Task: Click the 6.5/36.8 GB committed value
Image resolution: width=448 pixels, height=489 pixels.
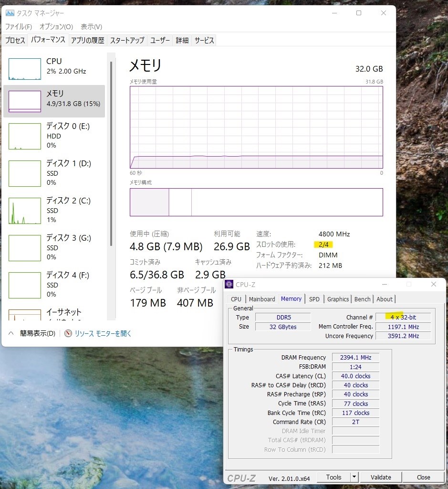Action: click(x=156, y=275)
